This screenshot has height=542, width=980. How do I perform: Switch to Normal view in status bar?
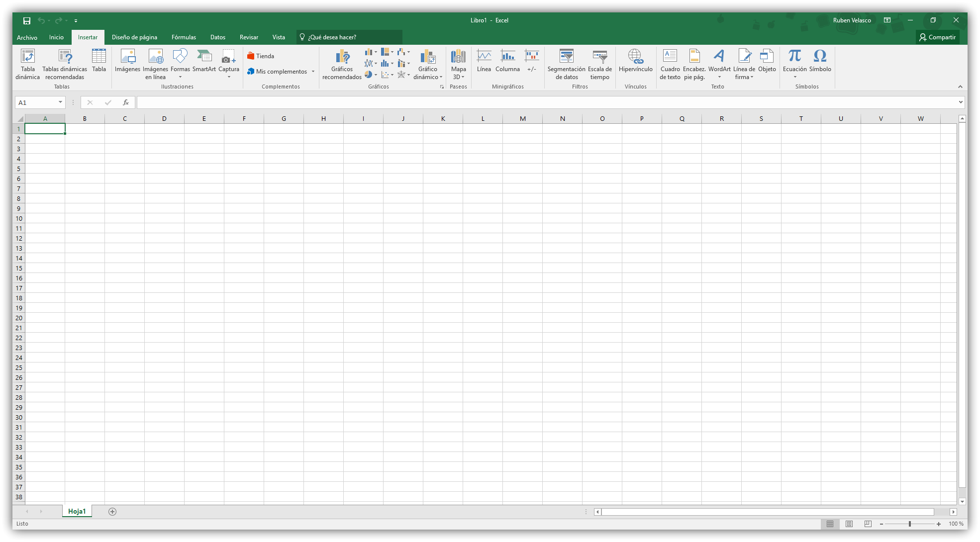click(830, 524)
